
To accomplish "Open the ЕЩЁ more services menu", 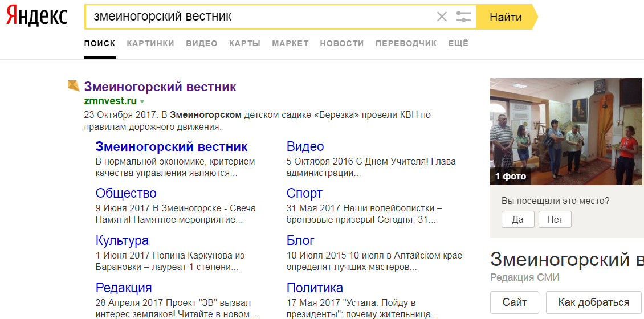I will 458,43.
